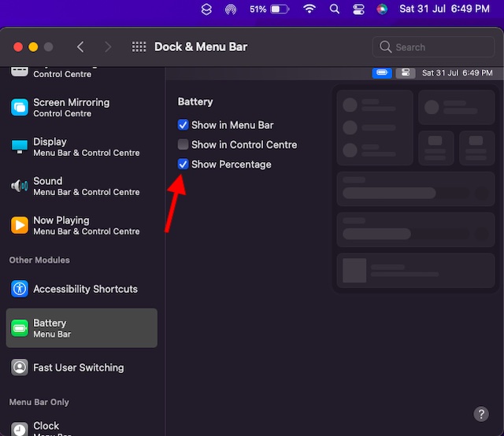
Task: Click the orange Now Playing play icon
Action: (x=20, y=225)
